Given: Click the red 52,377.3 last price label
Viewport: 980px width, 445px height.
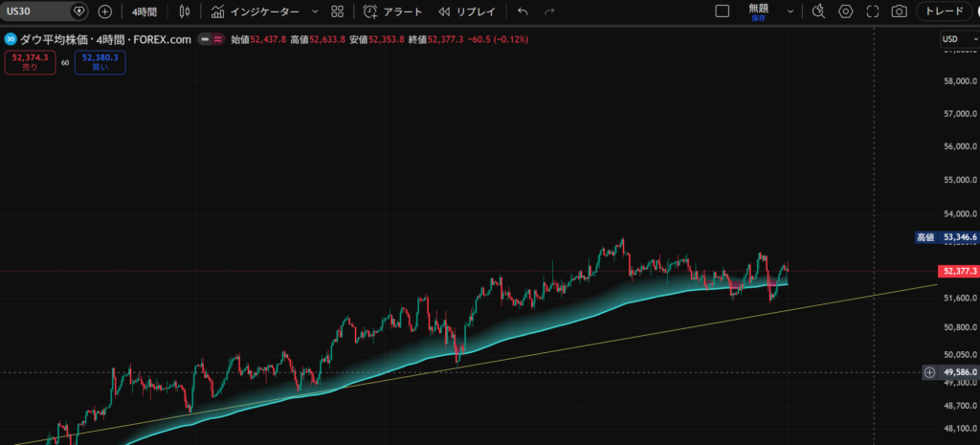Looking at the screenshot, I should coord(957,271).
